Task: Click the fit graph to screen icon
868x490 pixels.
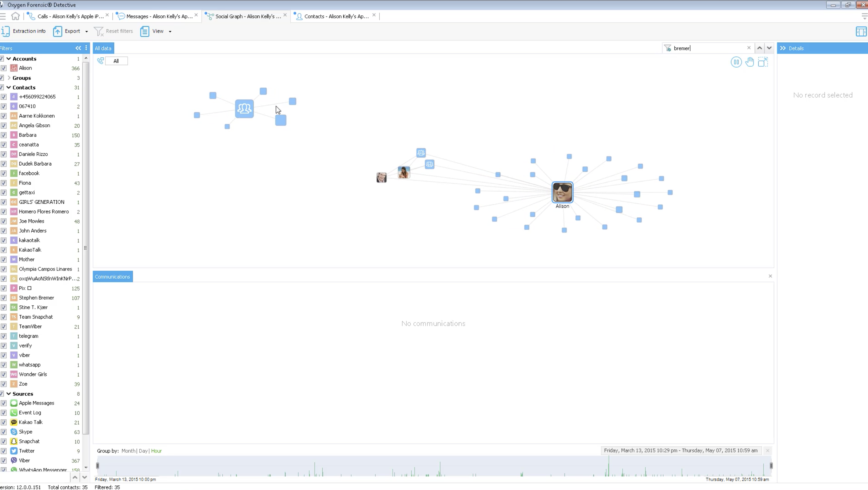Action: 763,62
